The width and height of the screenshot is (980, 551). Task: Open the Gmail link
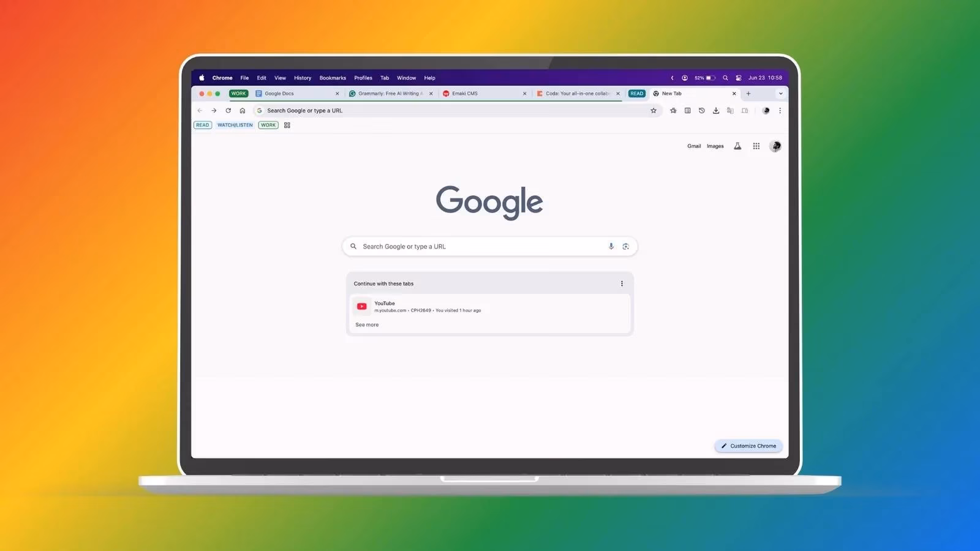click(x=694, y=146)
